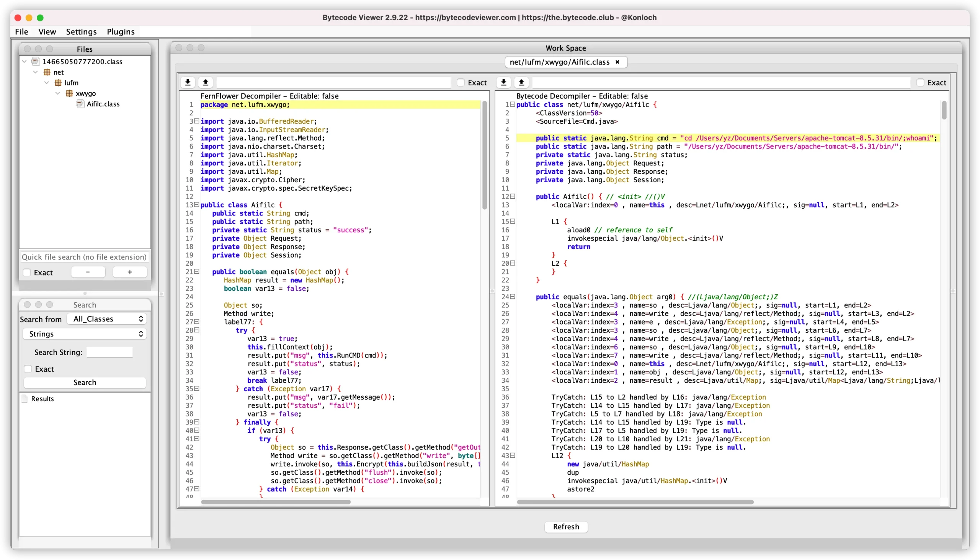
Task: Click bytecode line '<SourceFile=Cmd.java>'
Action: pyautogui.click(x=577, y=121)
